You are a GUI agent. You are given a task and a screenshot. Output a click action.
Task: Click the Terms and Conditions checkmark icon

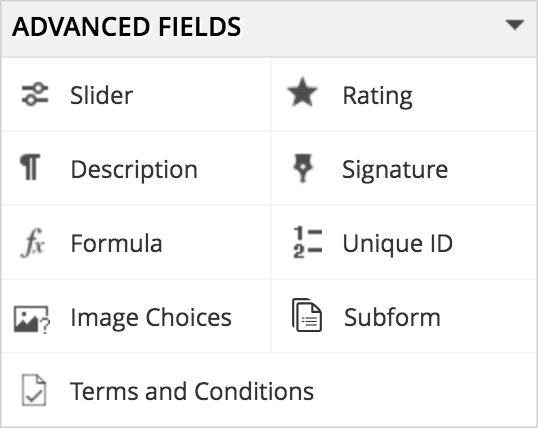click(34, 390)
